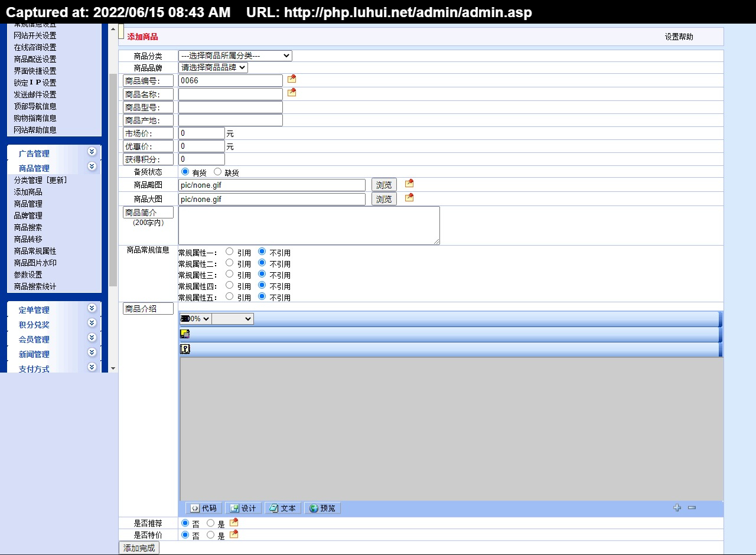756x555 pixels.
Task: Click 浏览 button for 商品略图
Action: tap(384, 185)
